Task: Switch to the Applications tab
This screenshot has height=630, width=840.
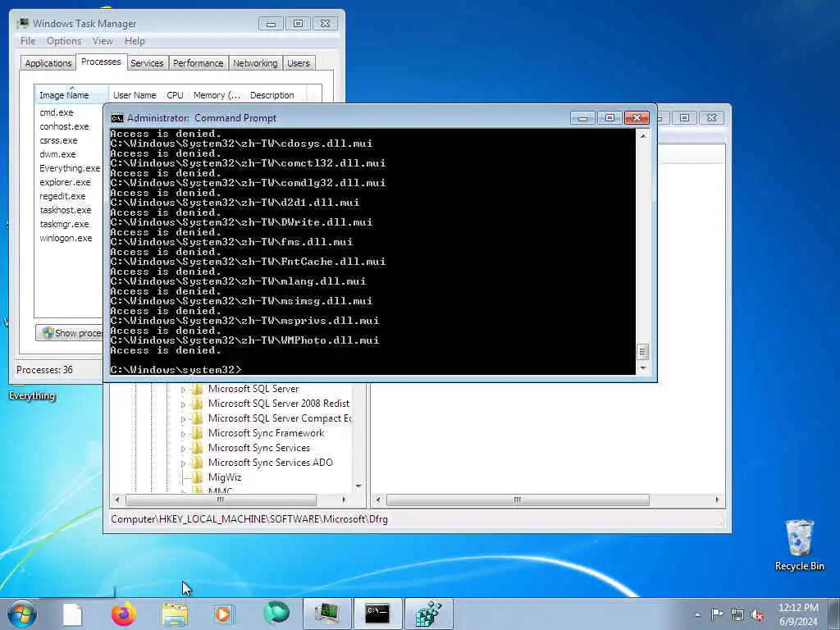Action: pyautogui.click(x=48, y=63)
